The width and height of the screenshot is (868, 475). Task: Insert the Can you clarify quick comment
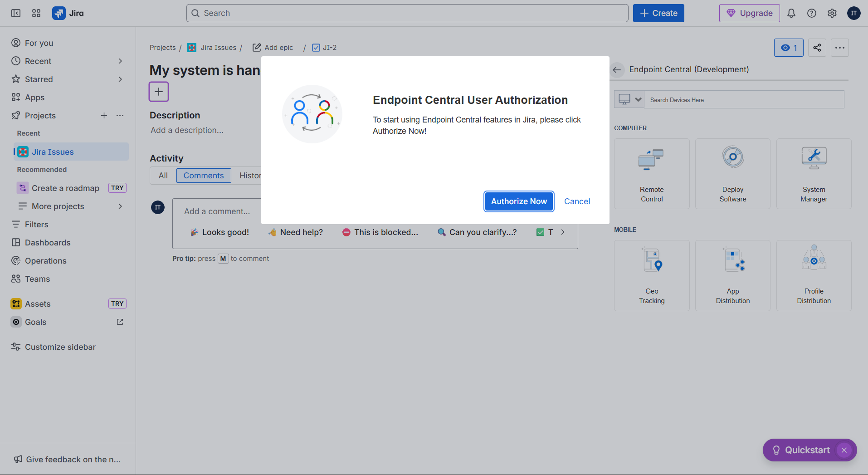pyautogui.click(x=477, y=232)
